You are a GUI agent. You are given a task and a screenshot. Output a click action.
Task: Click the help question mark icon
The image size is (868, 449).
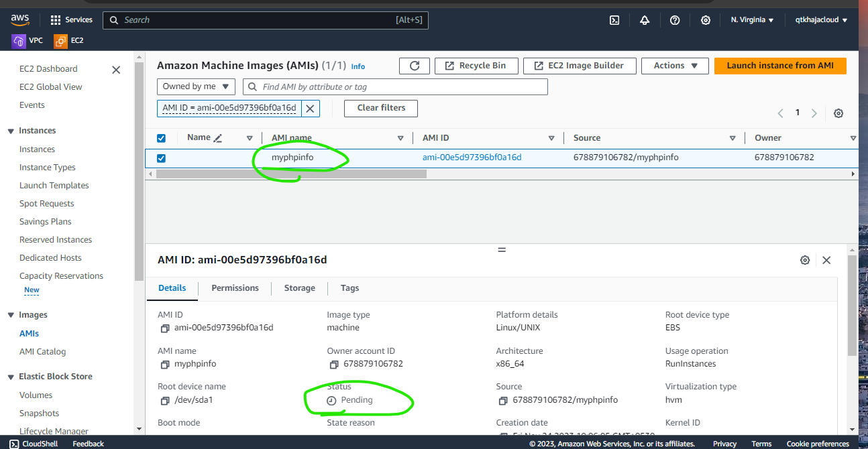pos(675,20)
